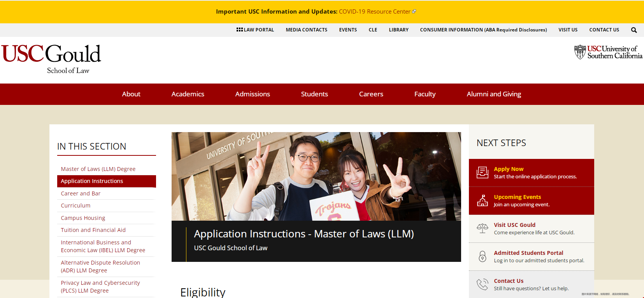Open the Faculty main menu
Screen dimensions: 644x298
425,94
